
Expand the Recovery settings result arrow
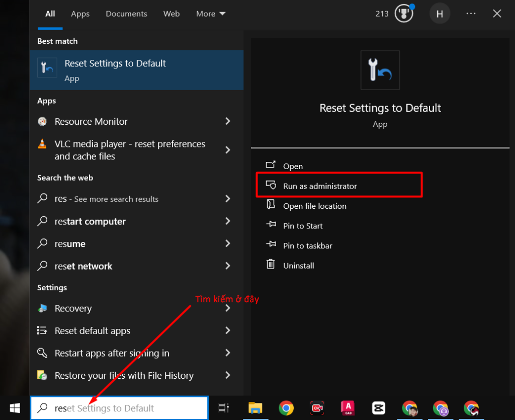click(228, 308)
